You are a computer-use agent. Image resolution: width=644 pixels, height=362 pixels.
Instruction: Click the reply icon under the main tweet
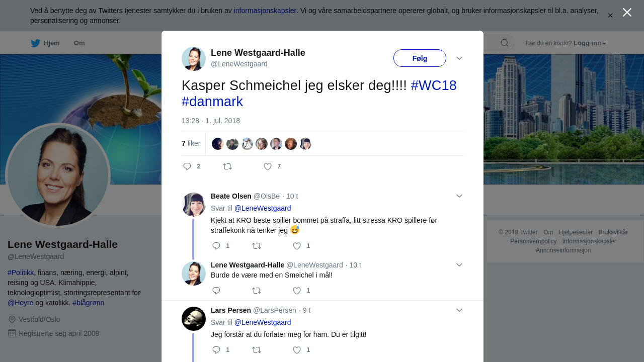pos(187,166)
